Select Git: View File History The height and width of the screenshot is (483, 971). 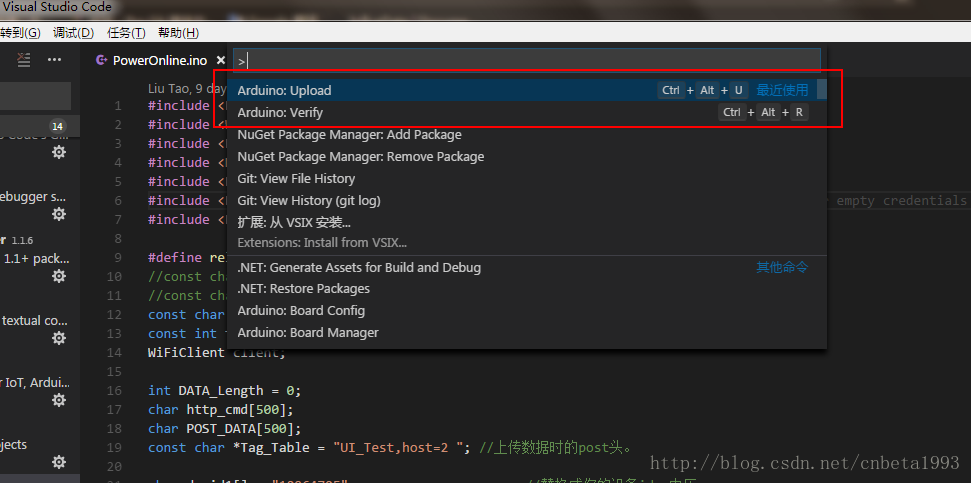click(527, 178)
